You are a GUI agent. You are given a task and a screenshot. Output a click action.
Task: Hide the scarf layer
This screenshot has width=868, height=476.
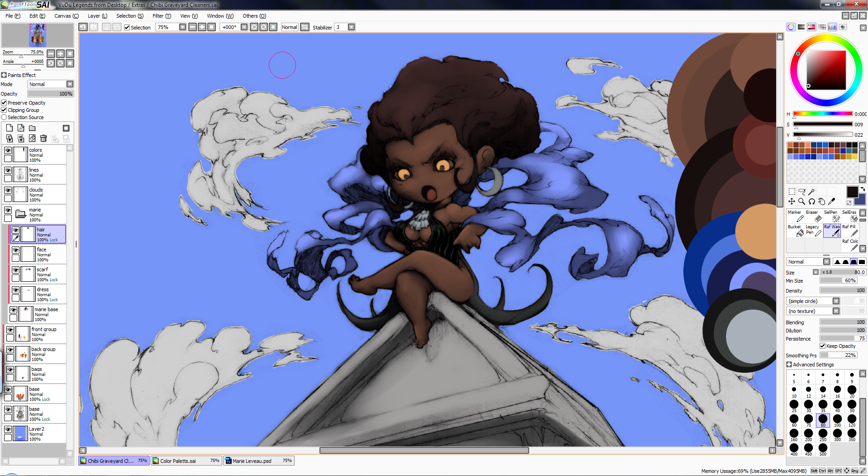pyautogui.click(x=15, y=270)
